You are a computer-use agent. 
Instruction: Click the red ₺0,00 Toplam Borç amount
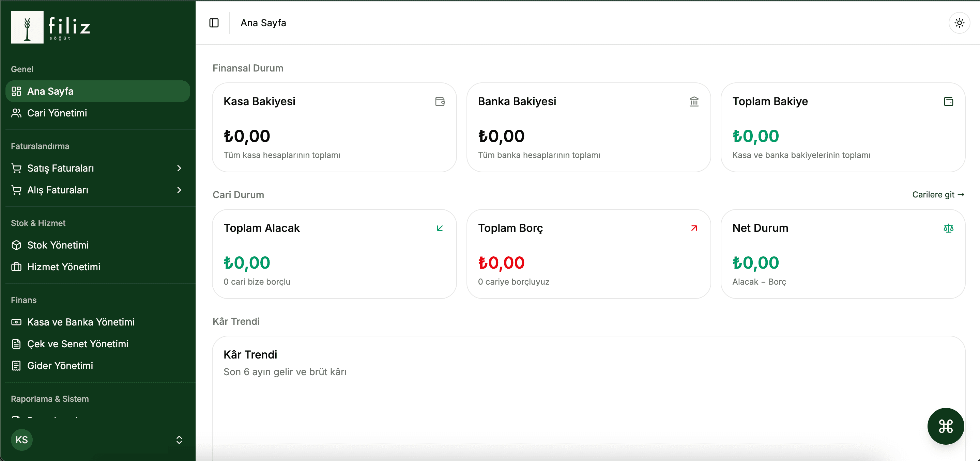click(x=501, y=263)
